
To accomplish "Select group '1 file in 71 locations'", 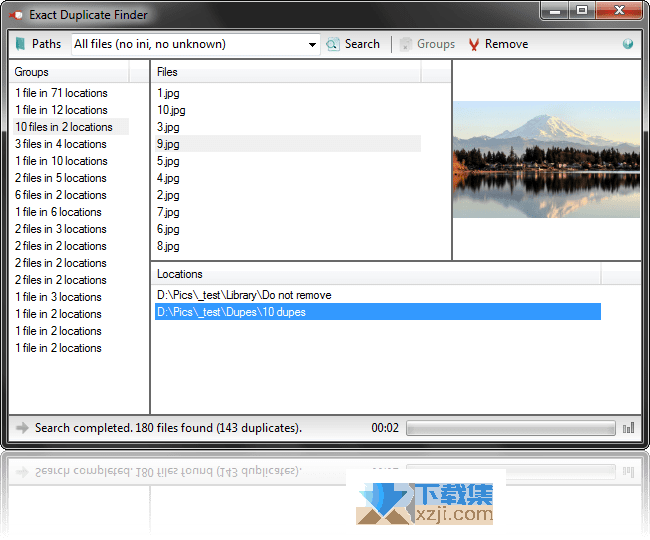I will click(61, 93).
